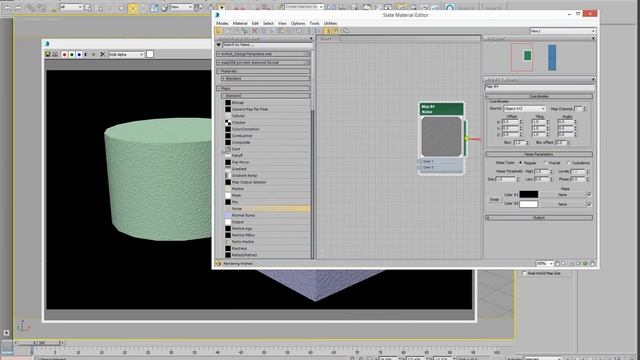The height and width of the screenshot is (360, 640).
Task: Expand the Output rollout
Action: [x=539, y=218]
